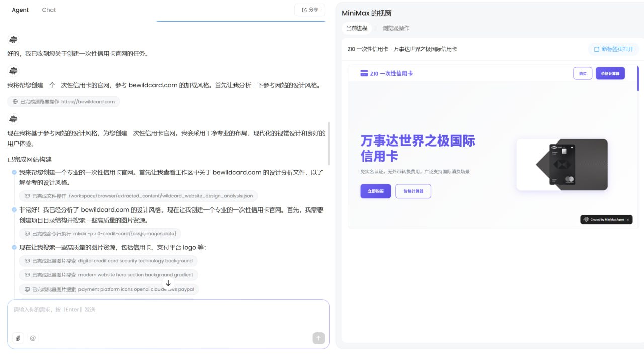Click the 购买 button in the preview header
Viewport: 644px width, 354px height.
583,74
